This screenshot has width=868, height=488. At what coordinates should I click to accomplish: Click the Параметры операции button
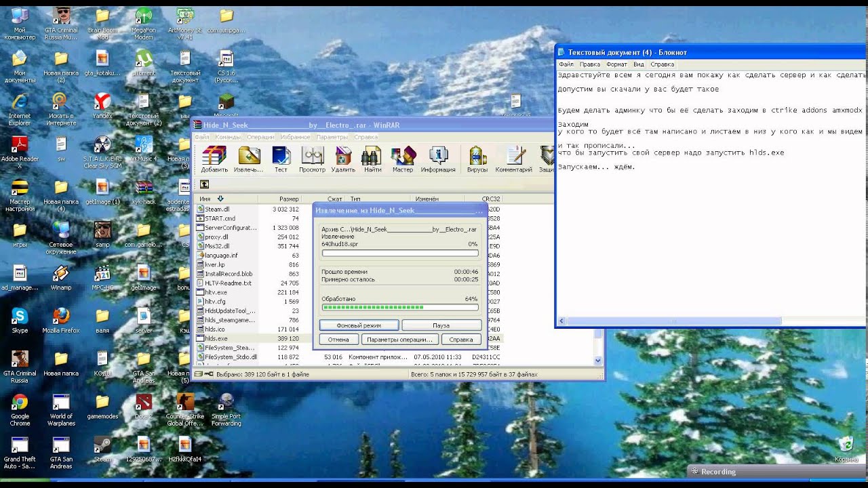[x=399, y=340]
